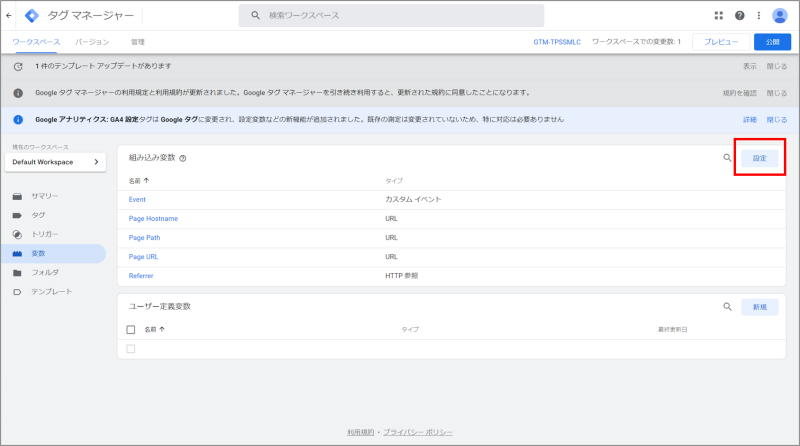Open the Referrer variable
This screenshot has height=446, width=800.
(x=141, y=276)
